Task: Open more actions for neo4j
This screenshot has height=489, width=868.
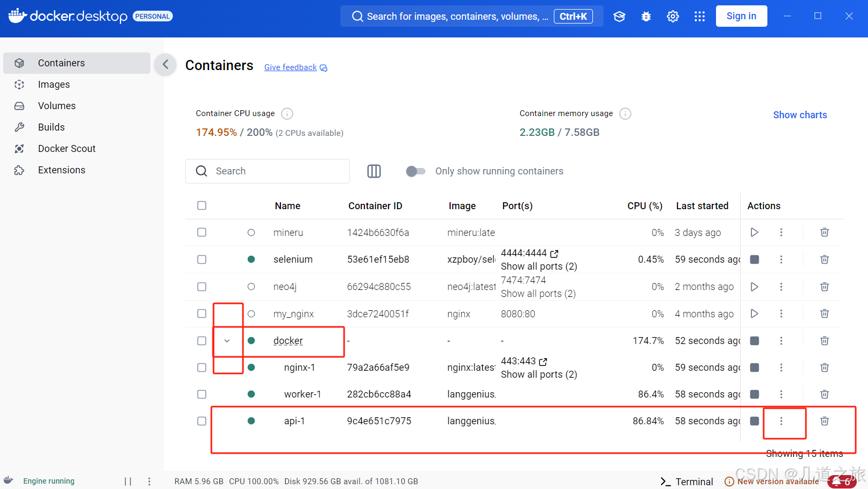Action: tap(781, 287)
